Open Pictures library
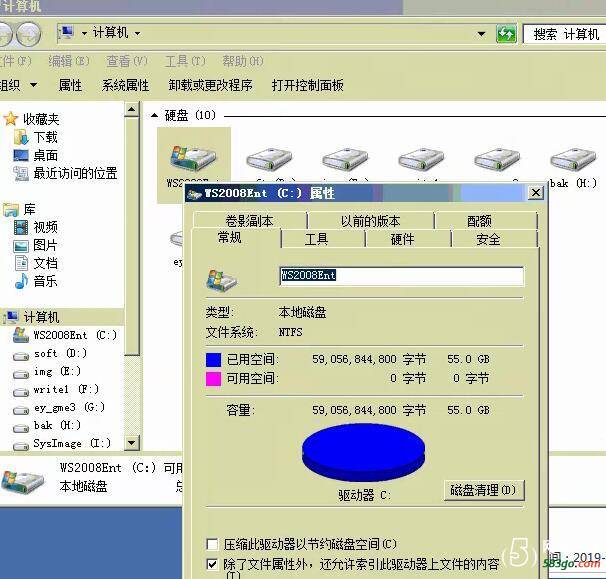 (x=36, y=245)
